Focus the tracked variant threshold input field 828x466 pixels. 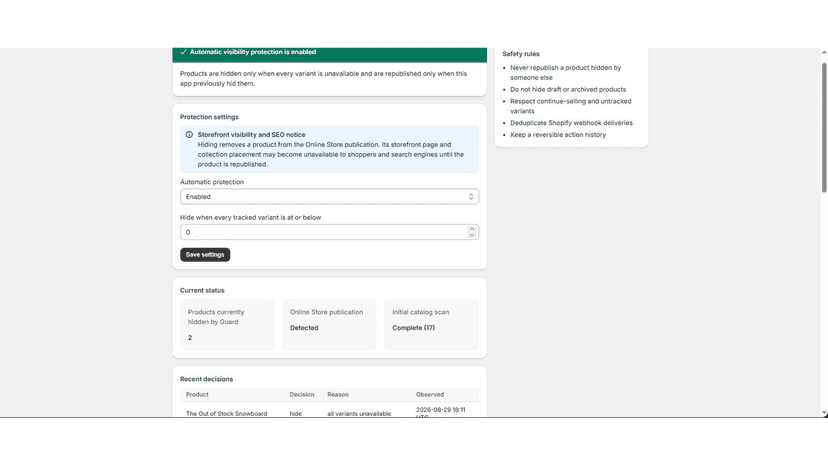329,232
